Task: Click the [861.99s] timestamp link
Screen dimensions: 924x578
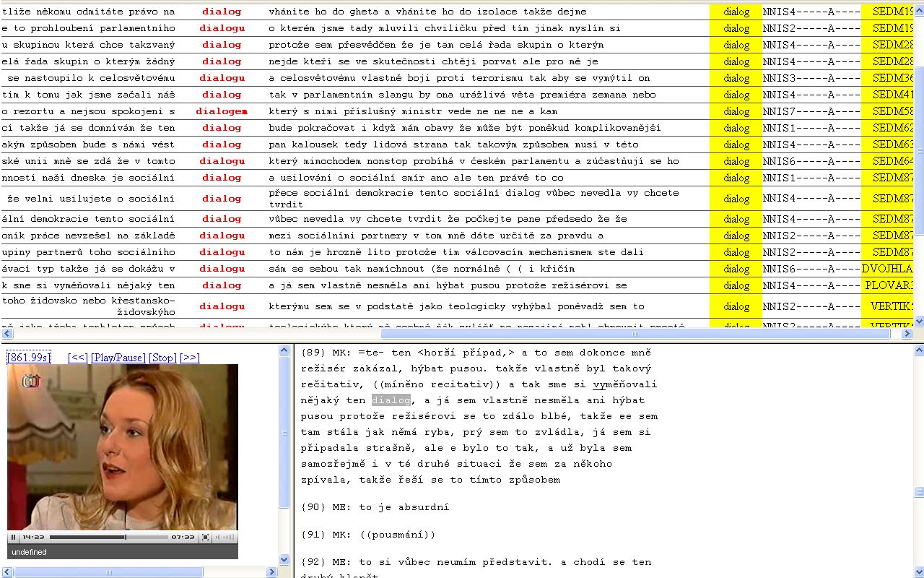Action: coord(29,358)
